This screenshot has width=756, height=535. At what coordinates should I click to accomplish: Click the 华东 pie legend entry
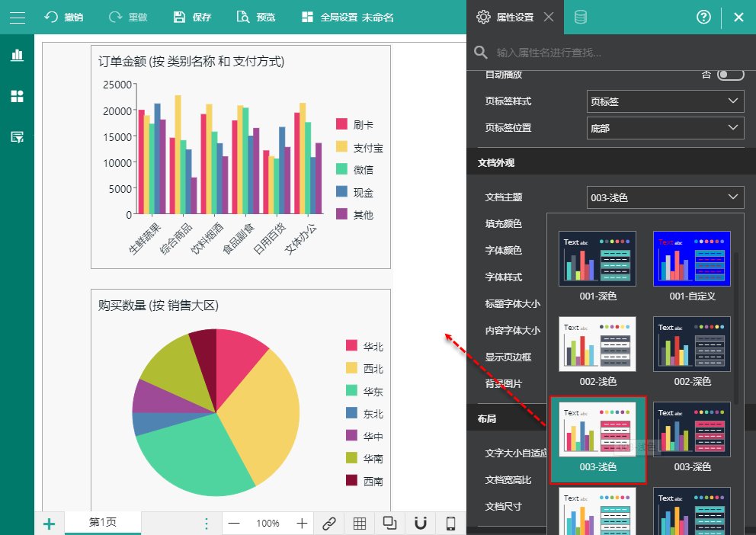tap(364, 390)
